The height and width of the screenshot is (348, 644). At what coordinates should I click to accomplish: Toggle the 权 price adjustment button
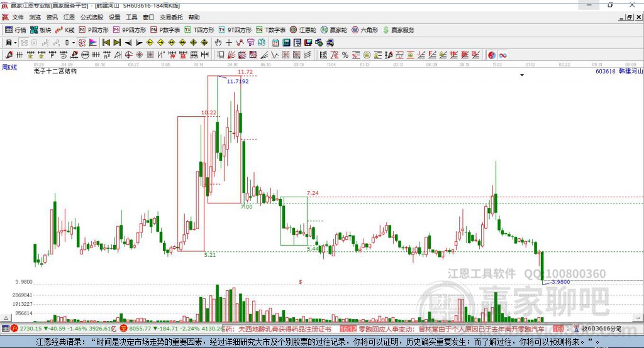(x=82, y=43)
